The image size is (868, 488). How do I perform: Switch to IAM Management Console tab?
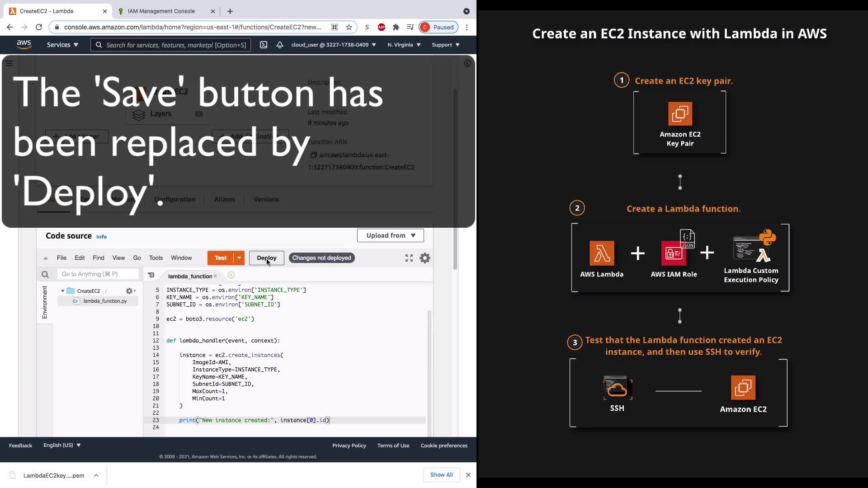[x=161, y=11]
